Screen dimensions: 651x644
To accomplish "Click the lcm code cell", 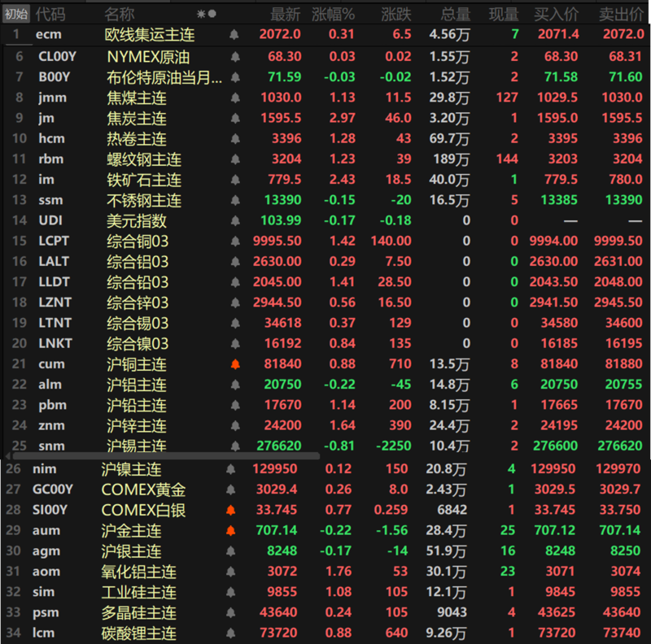I will pos(44,633).
